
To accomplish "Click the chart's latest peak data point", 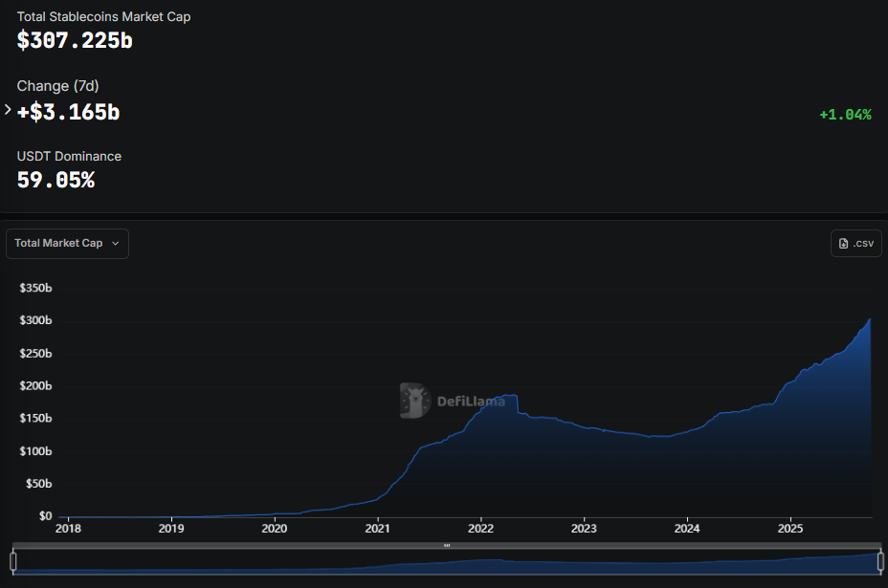I will pyautogui.click(x=870, y=319).
